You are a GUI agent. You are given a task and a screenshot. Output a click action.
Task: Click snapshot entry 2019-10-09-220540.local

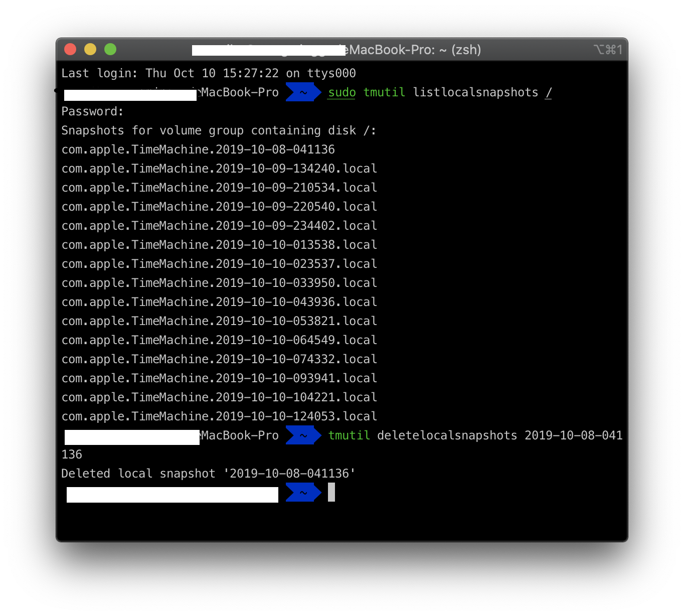pyautogui.click(x=219, y=207)
